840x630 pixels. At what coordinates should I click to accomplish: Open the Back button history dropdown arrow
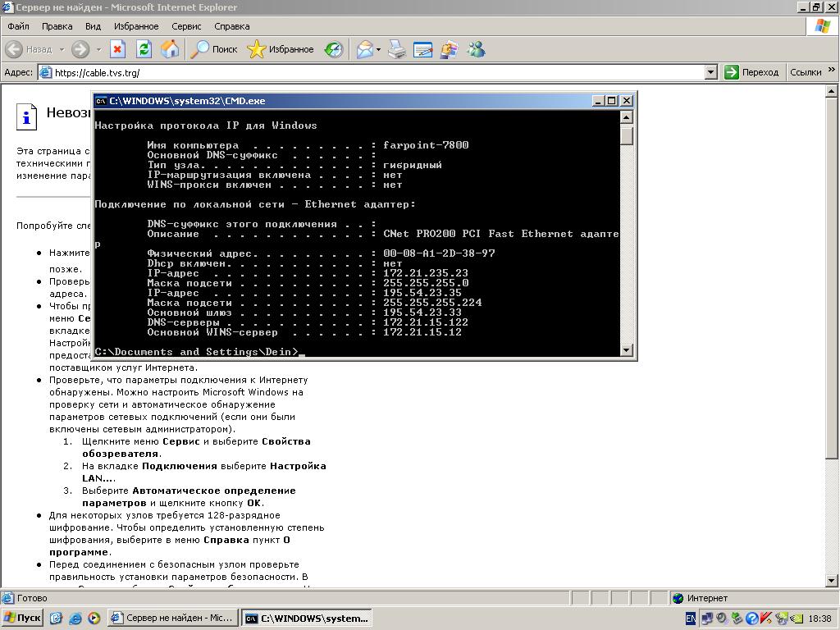[x=62, y=49]
